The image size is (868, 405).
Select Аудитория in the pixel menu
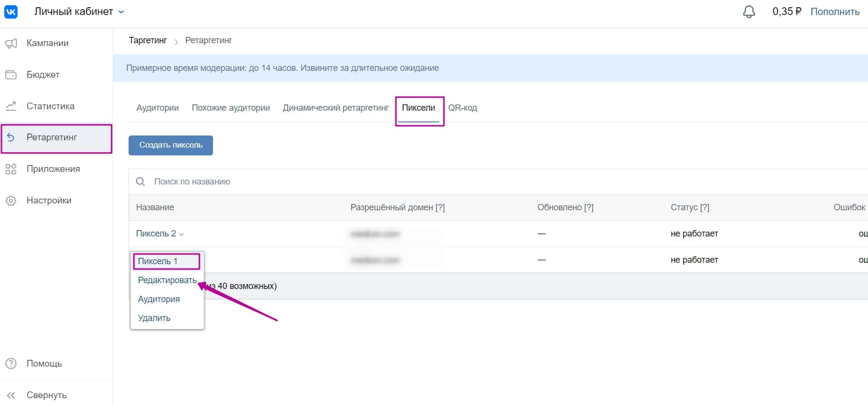coord(159,299)
